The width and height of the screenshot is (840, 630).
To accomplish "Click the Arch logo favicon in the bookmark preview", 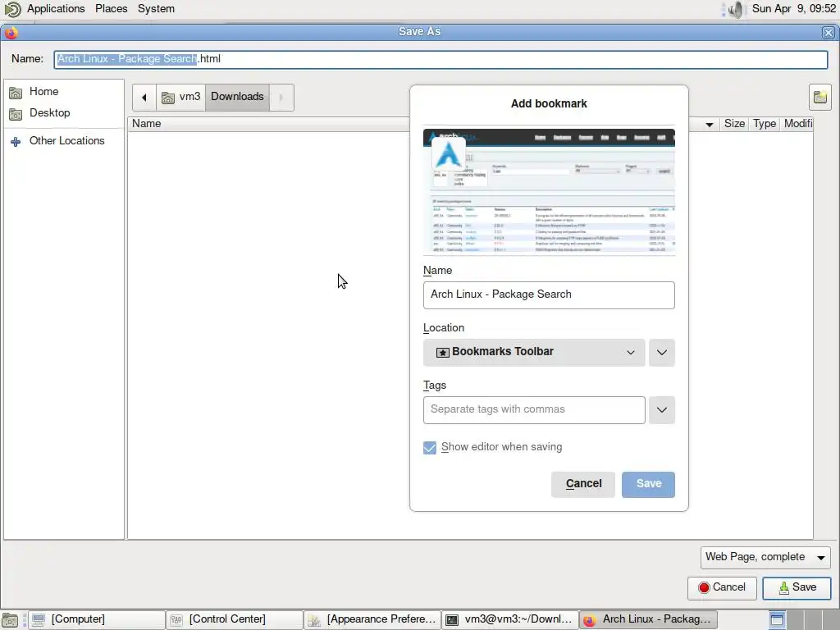I will click(x=449, y=154).
